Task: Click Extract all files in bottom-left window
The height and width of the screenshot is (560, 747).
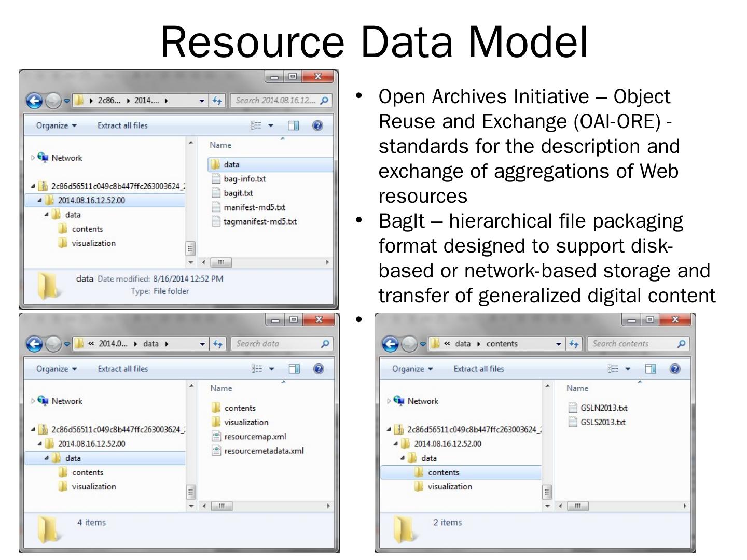Action: point(123,369)
